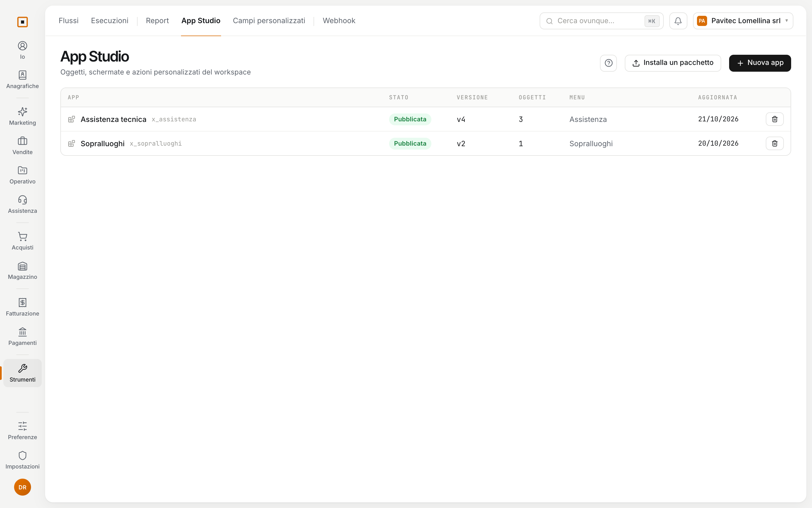Screen dimensions: 812x508
Task: Go to the Webhook tab
Action: click(339, 21)
